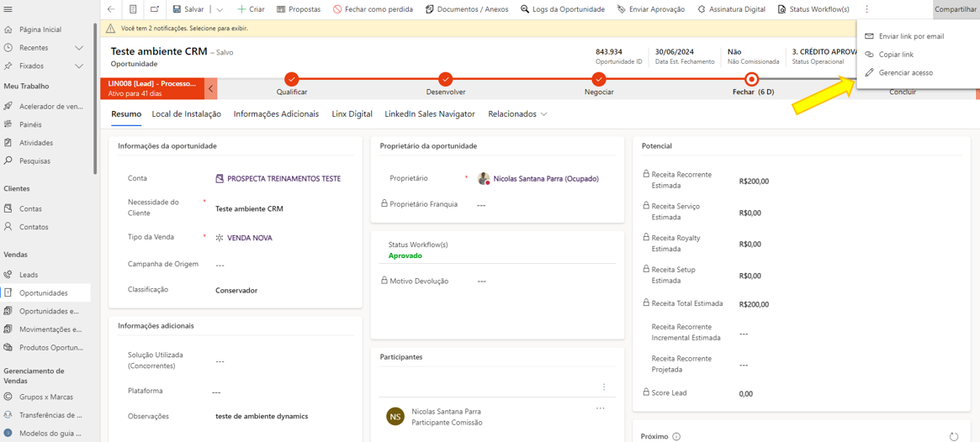Click the LIN008 Lead process name
Screen dimensions: 980x442
click(x=152, y=82)
